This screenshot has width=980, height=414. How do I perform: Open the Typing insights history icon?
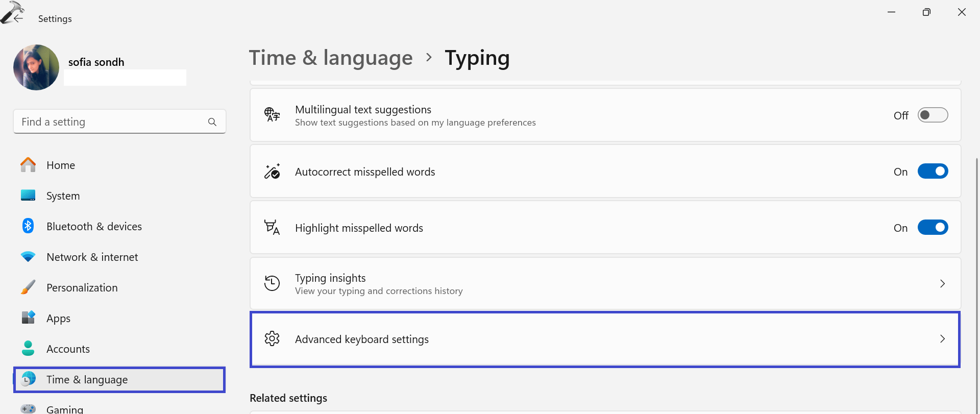click(x=272, y=283)
